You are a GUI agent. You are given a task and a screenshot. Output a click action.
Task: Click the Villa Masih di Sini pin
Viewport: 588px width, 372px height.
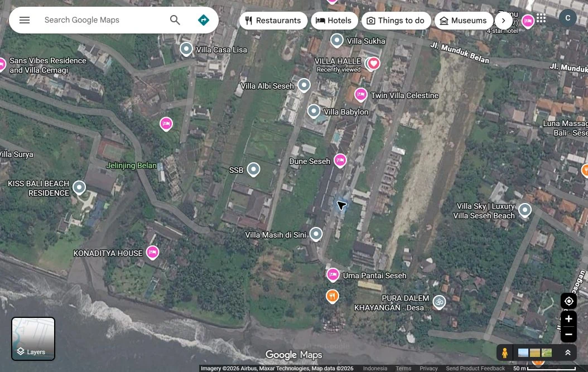tap(316, 234)
